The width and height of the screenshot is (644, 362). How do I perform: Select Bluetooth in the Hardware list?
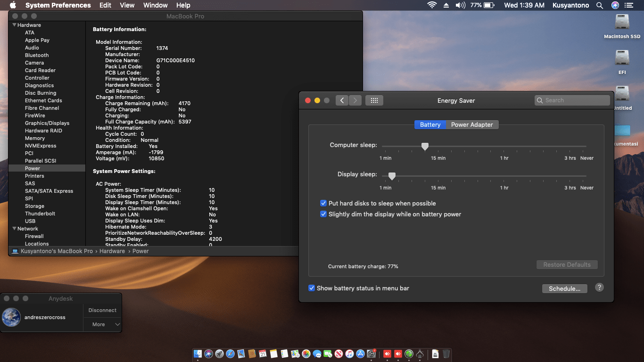(37, 55)
